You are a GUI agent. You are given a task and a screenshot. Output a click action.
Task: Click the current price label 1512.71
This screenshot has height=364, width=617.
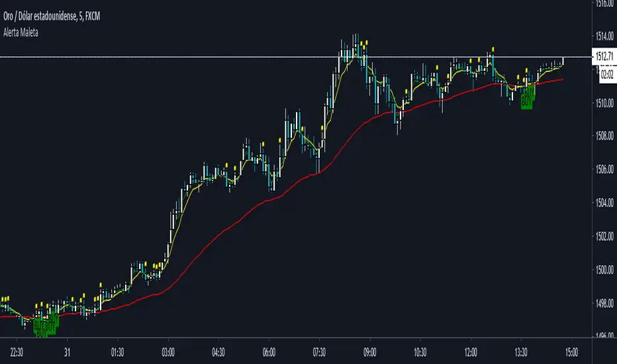point(602,58)
